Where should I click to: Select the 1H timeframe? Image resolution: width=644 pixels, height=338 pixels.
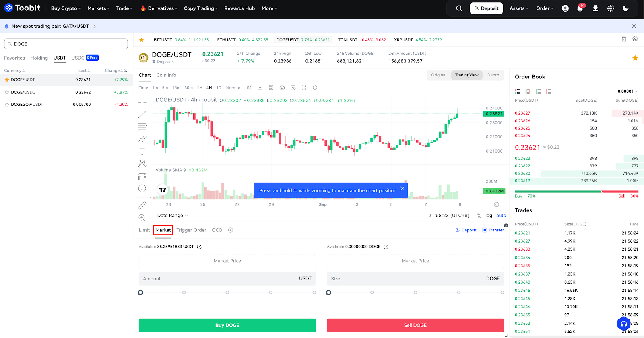[200, 88]
